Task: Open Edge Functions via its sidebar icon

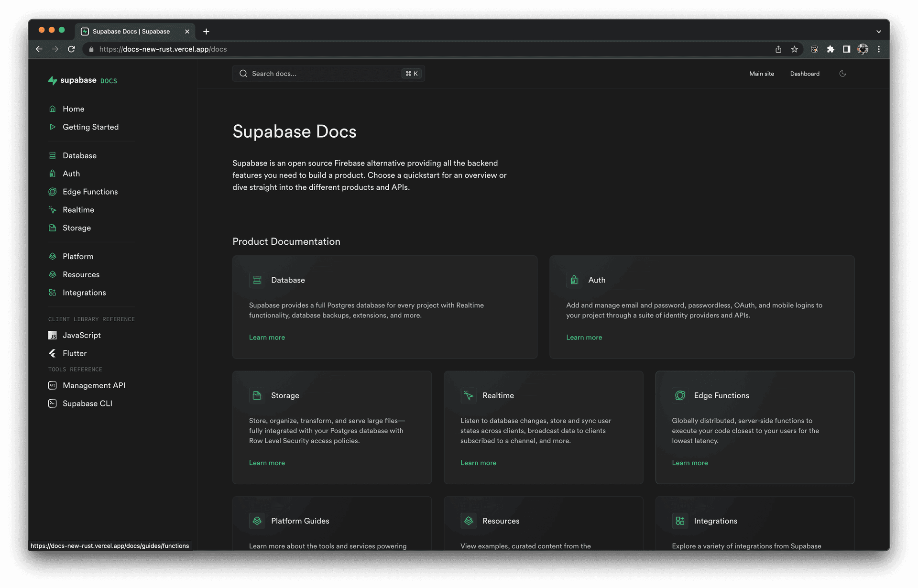Action: point(53,192)
